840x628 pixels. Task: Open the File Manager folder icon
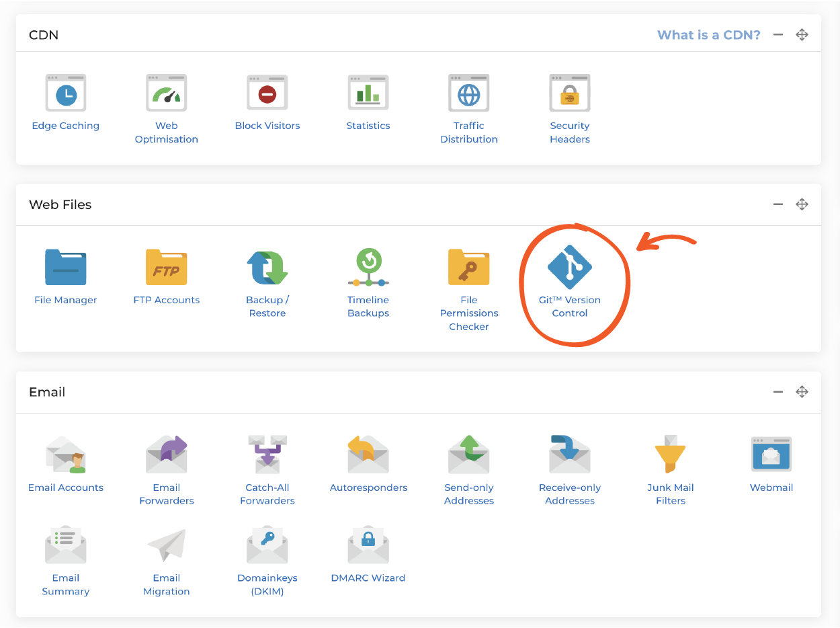66,267
